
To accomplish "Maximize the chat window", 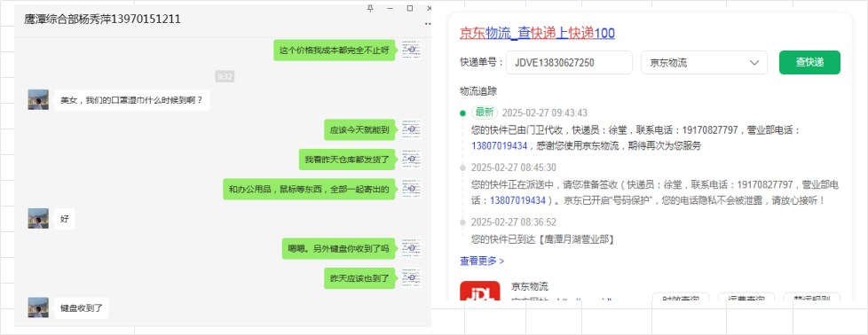I will tap(410, 8).
